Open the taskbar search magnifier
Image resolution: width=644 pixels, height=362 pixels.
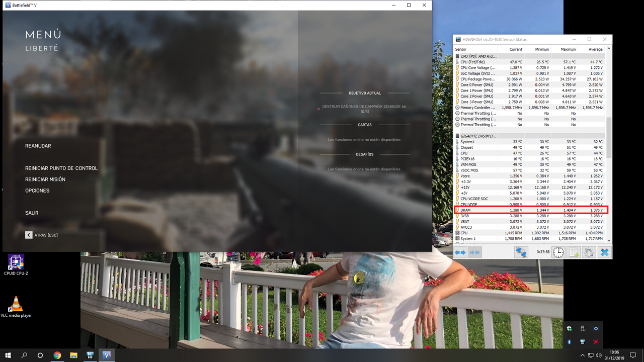click(x=24, y=355)
